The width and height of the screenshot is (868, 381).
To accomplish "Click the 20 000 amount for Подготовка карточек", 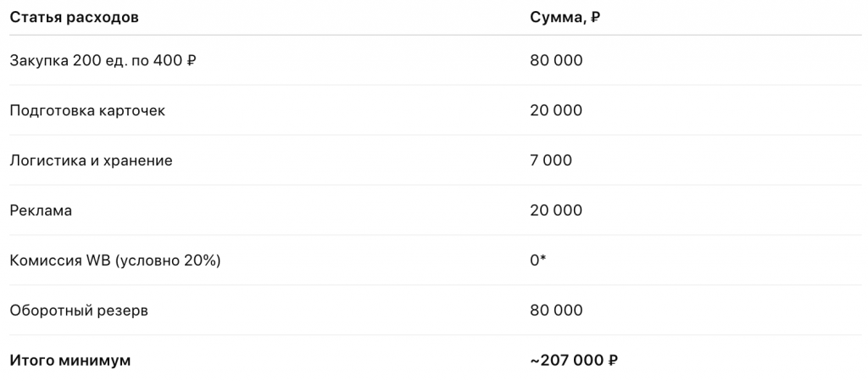I will click(x=556, y=110).
